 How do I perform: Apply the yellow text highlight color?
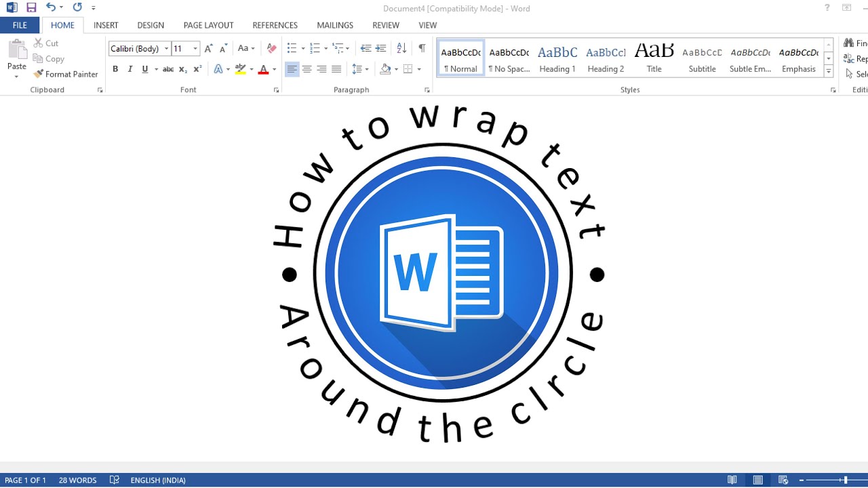[x=240, y=69]
